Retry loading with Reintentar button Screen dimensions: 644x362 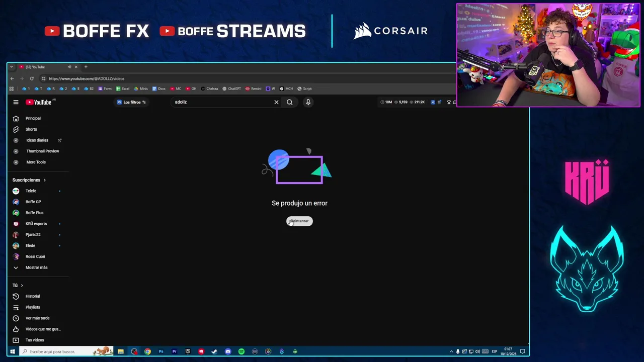coord(299,221)
